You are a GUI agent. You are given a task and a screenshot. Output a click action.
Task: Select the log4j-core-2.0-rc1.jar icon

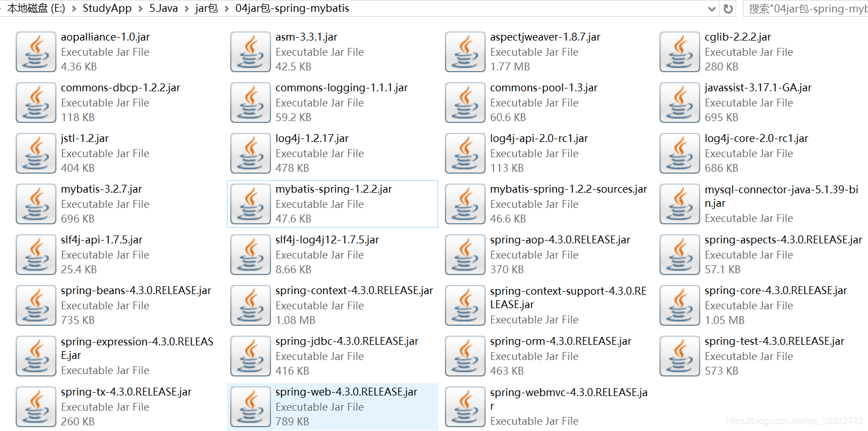pyautogui.click(x=680, y=153)
